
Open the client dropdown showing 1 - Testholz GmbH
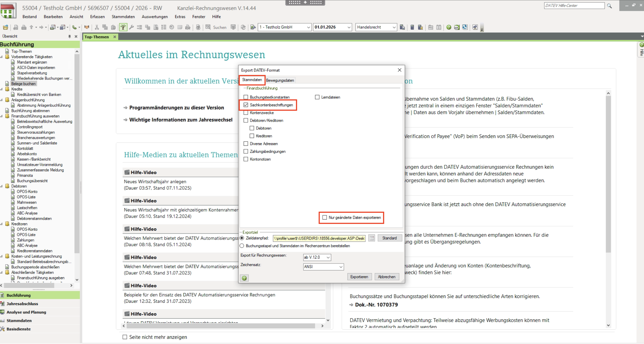[309, 27]
